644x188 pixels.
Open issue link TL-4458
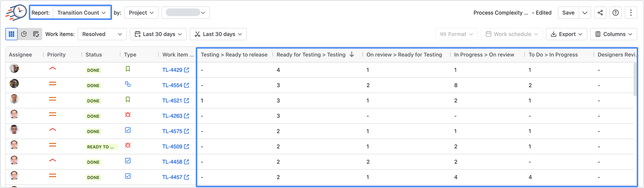tap(172, 162)
